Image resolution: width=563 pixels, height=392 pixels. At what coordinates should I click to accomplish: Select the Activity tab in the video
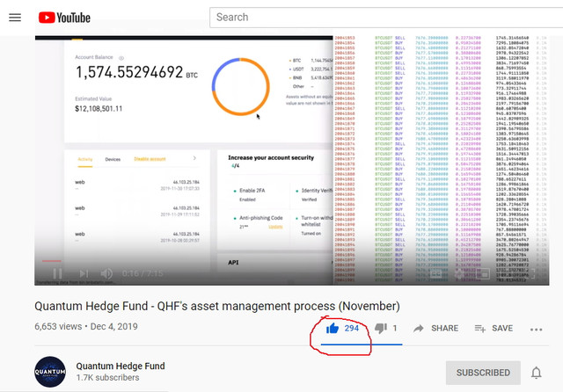[x=85, y=159]
